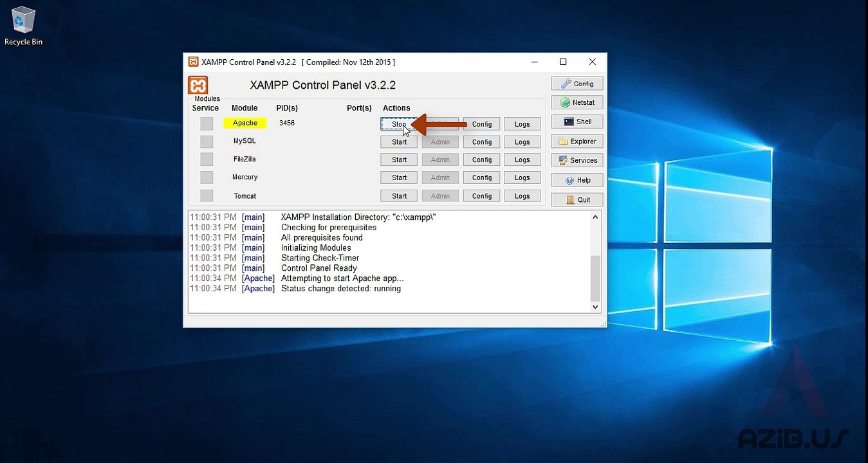Click log line "Attempting to start Apache app..."
868x463 pixels.
point(342,278)
